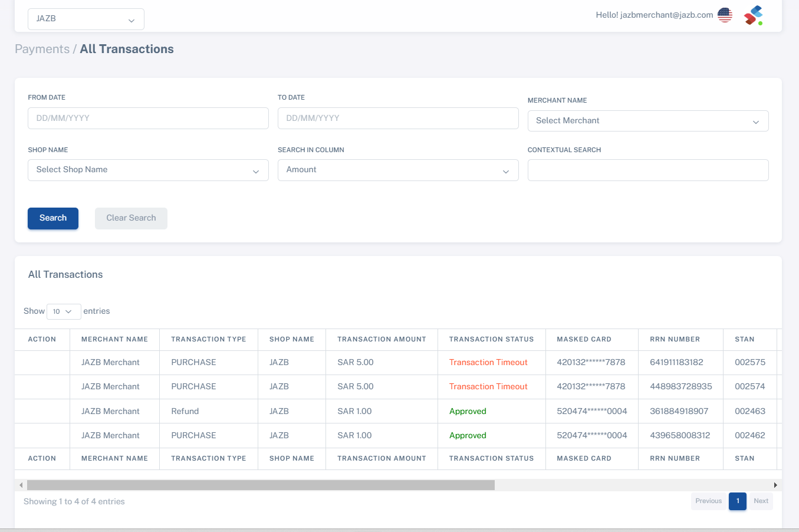Viewport: 799px width, 532px height.
Task: Sort by Transaction Amount column header
Action: tap(382, 339)
